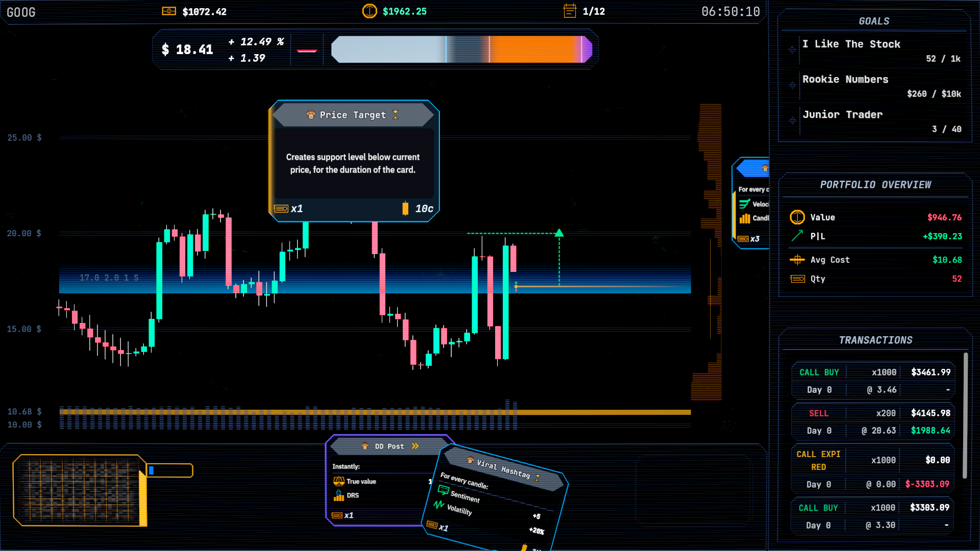Click the $10.68 avg cost value
This screenshot has height=551, width=980.
pos(947,260)
